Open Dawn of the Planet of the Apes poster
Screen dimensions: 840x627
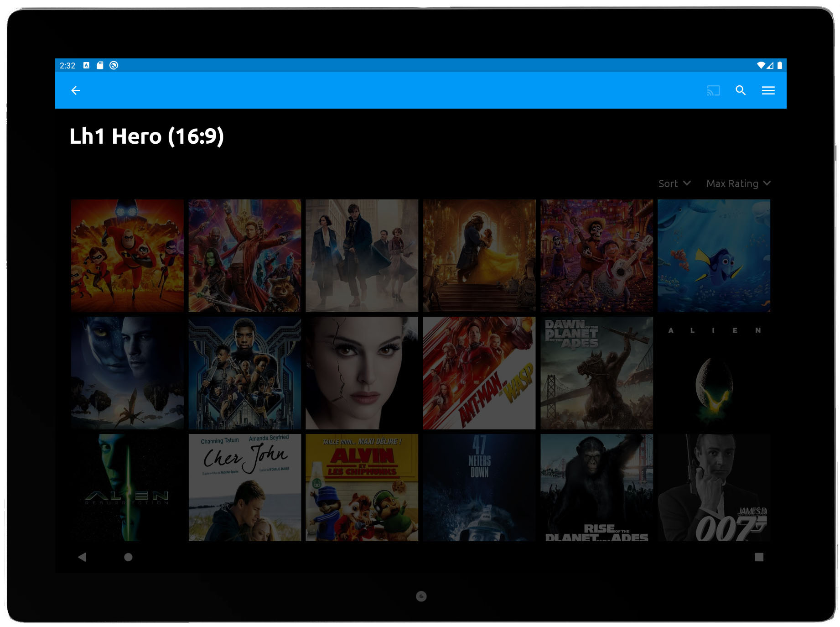point(597,373)
